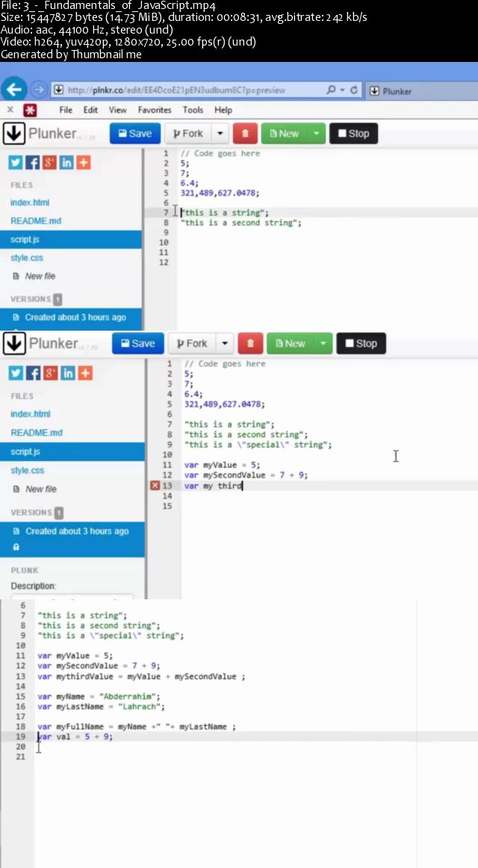Click the orange plus share icon below the browser menu bar

point(83,162)
